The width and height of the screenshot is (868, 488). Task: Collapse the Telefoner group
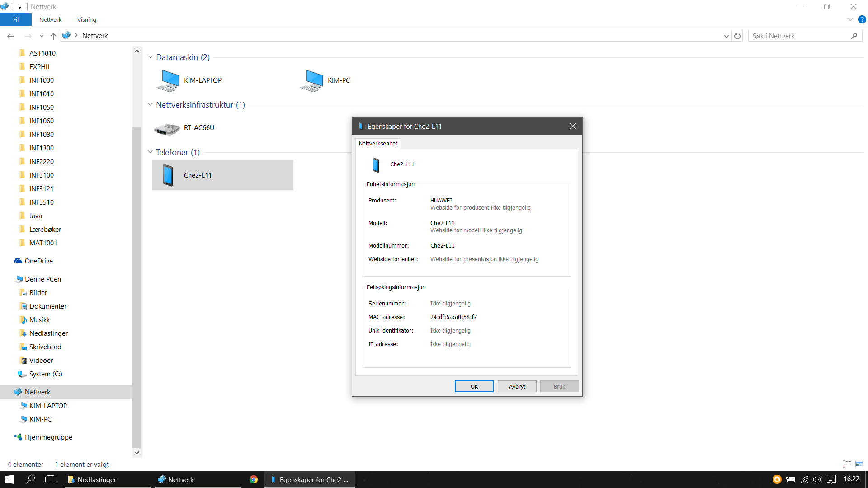150,152
